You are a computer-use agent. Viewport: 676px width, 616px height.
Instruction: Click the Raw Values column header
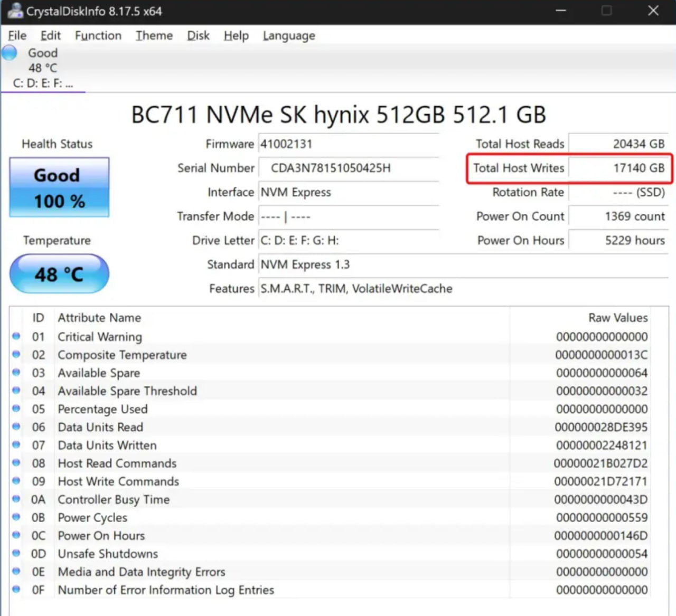(x=618, y=318)
